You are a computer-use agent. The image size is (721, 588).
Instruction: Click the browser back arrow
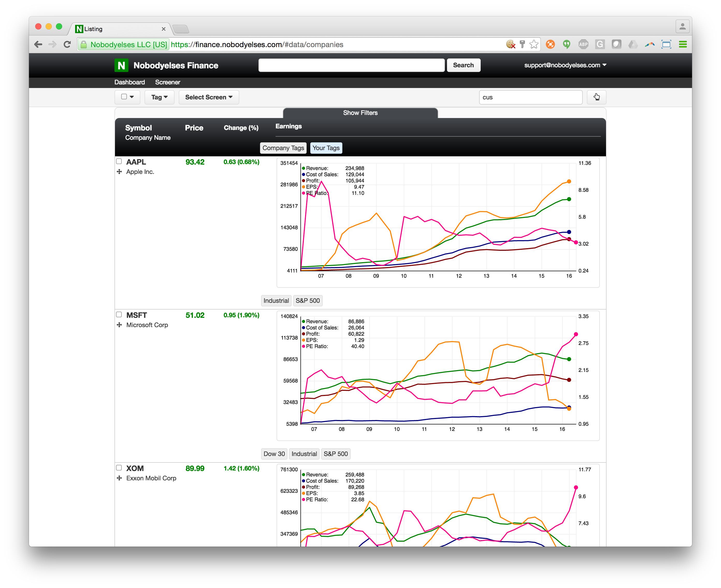[x=38, y=44]
